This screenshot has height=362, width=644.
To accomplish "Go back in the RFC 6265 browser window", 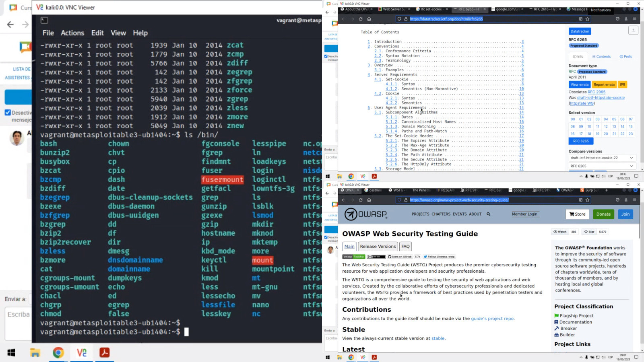I will pyautogui.click(x=343, y=19).
